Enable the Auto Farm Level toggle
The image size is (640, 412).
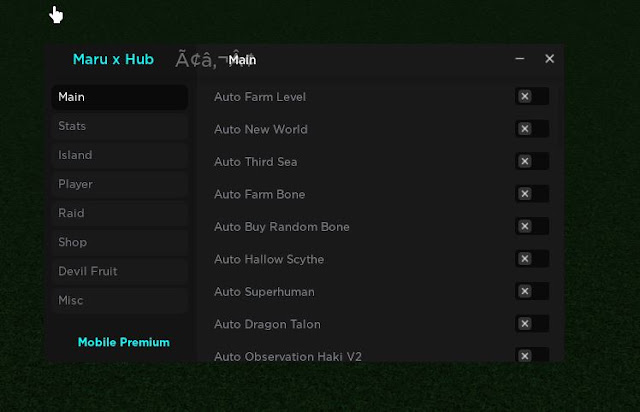[532, 97]
